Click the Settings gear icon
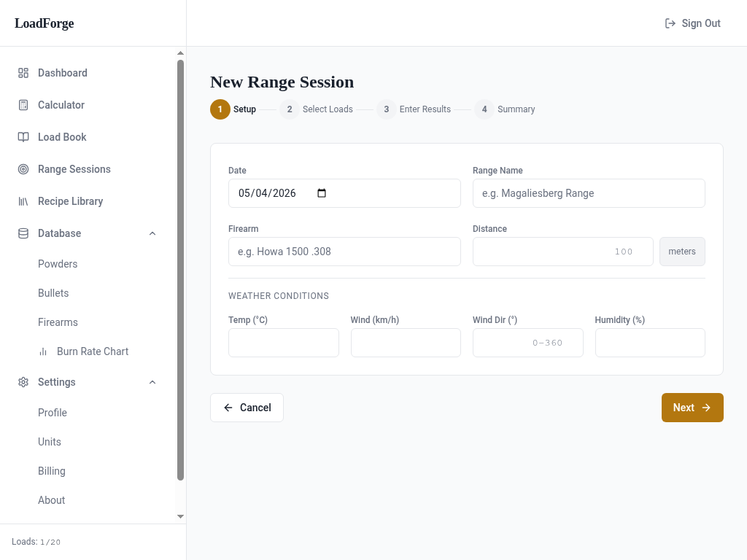This screenshot has width=747, height=560. coord(23,382)
